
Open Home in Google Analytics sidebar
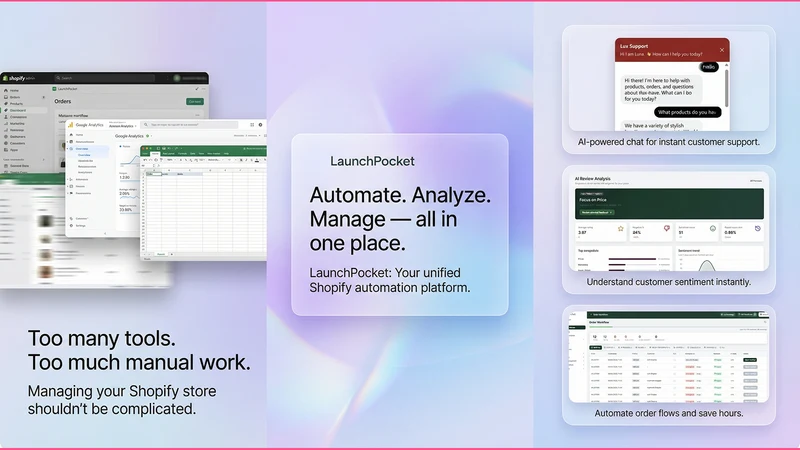click(x=77, y=135)
